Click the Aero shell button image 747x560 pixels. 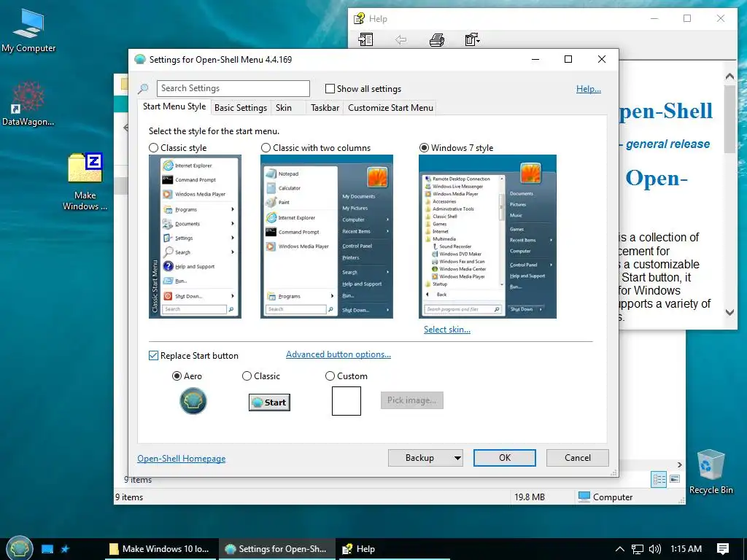193,401
